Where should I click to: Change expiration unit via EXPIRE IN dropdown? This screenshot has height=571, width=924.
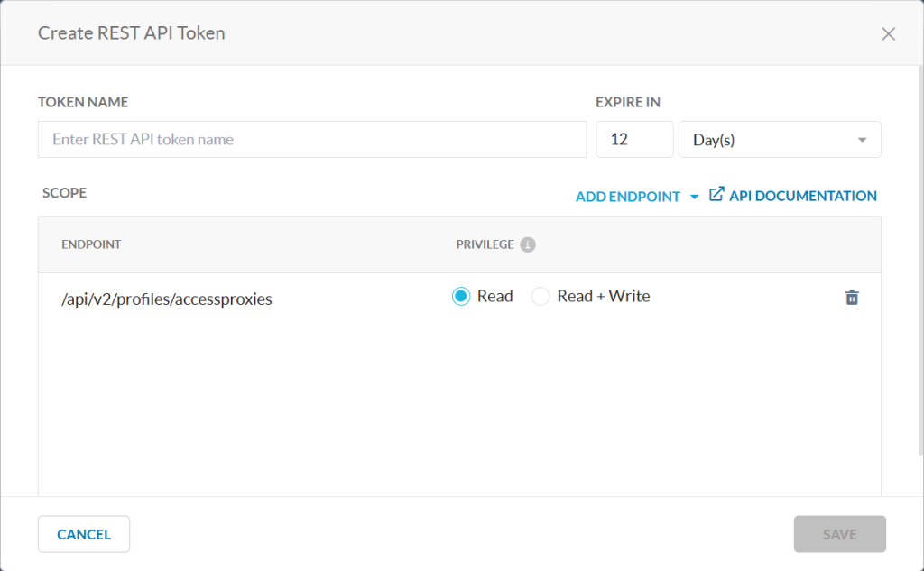(780, 139)
